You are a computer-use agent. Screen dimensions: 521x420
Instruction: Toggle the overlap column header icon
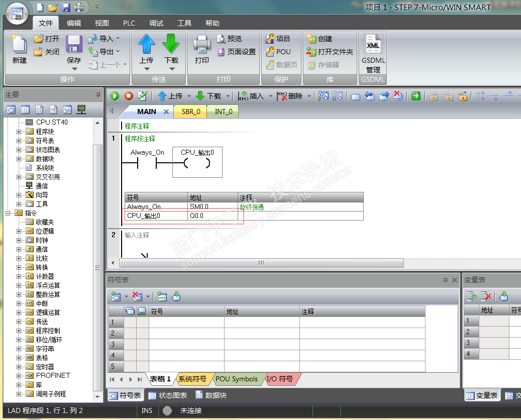pos(142,311)
